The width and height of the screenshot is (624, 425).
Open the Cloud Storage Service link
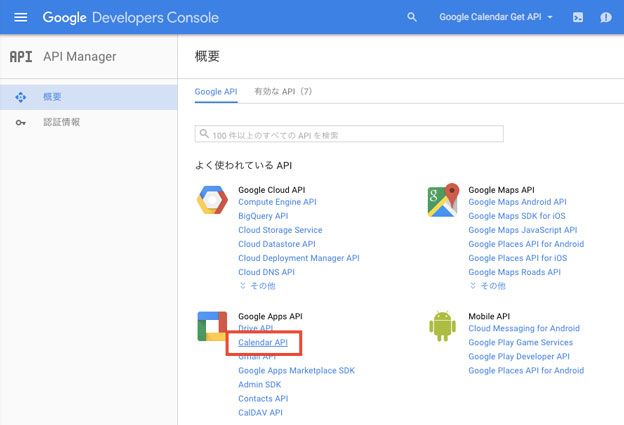coord(280,230)
